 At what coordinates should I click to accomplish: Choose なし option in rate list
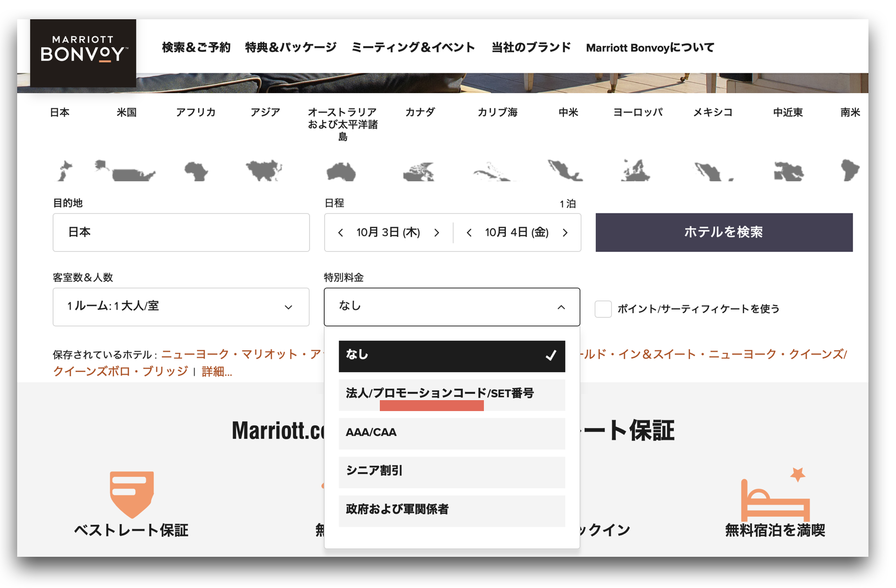[x=452, y=356]
